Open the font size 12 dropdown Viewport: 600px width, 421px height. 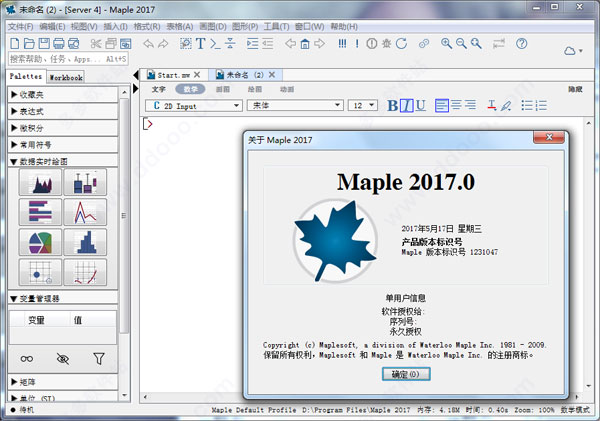tap(363, 105)
